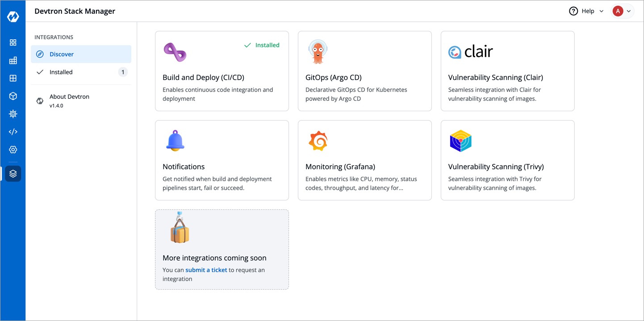
Task: Switch to the Installed integrations tab
Action: click(61, 72)
